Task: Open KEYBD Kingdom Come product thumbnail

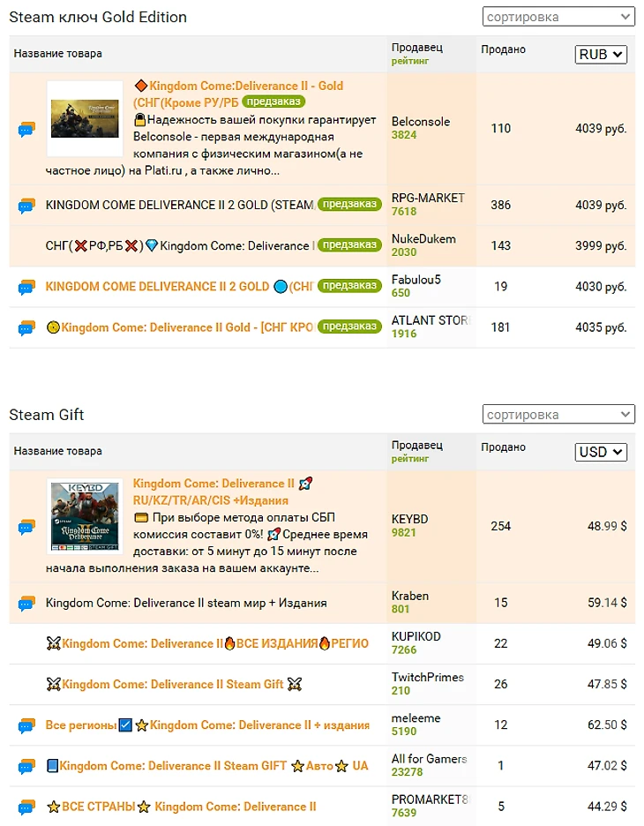Action: (x=85, y=516)
